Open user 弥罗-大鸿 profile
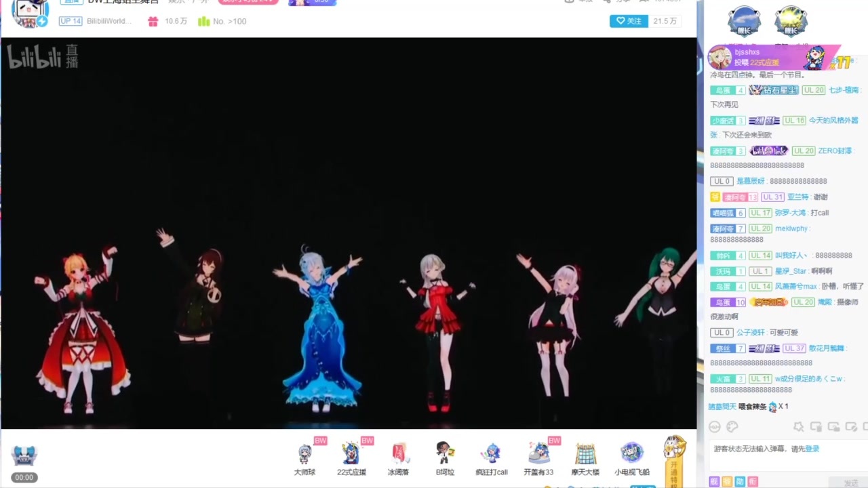 point(790,213)
